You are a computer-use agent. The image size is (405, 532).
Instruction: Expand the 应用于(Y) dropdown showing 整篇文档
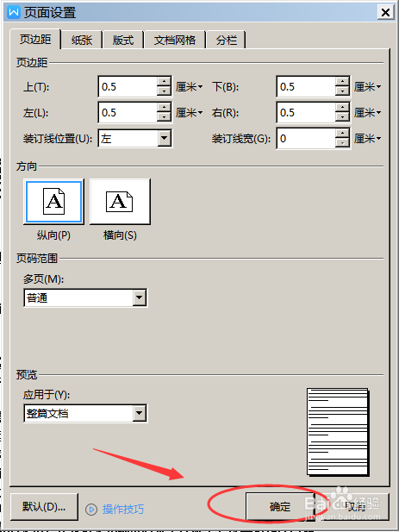click(x=140, y=413)
